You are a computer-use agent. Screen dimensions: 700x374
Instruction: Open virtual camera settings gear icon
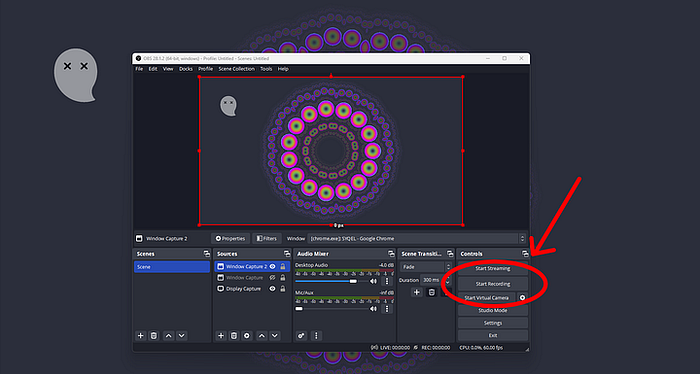[x=522, y=298]
